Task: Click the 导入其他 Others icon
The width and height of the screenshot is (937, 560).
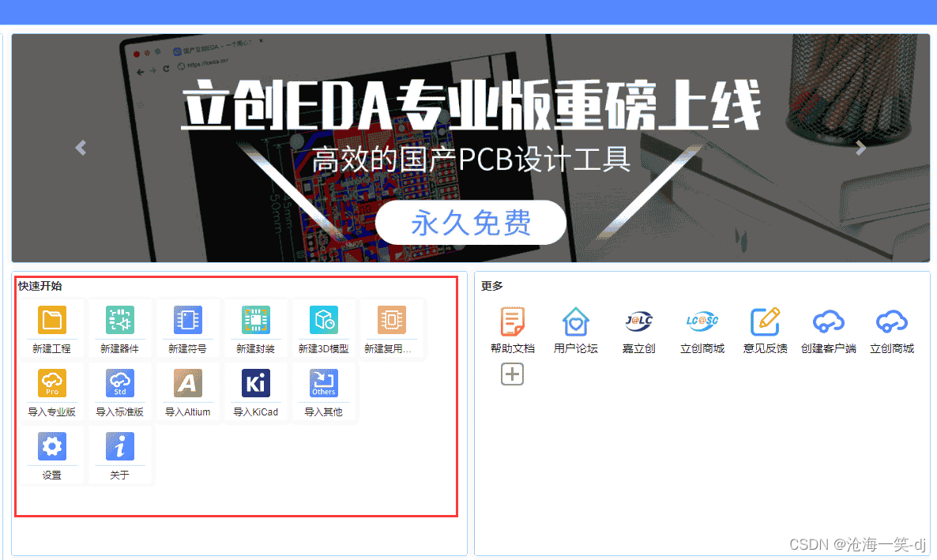Action: (324, 383)
